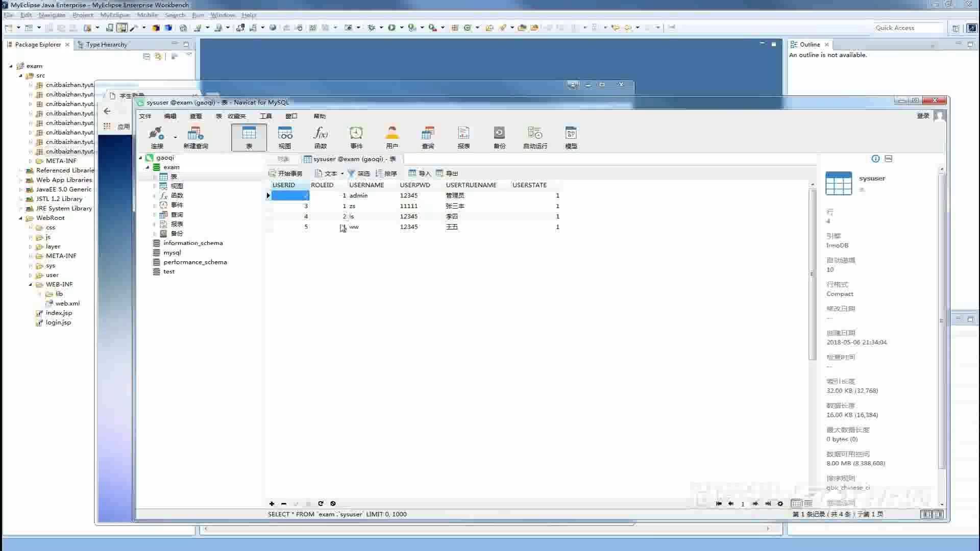Open the MyEclipse Navigate menu
The image size is (980, 551).
coord(52,15)
